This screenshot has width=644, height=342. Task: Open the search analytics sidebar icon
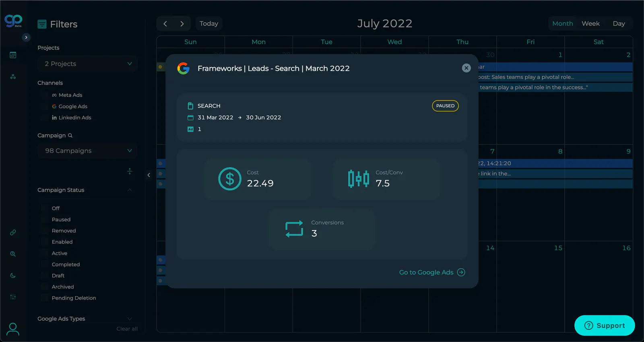[x=13, y=254]
